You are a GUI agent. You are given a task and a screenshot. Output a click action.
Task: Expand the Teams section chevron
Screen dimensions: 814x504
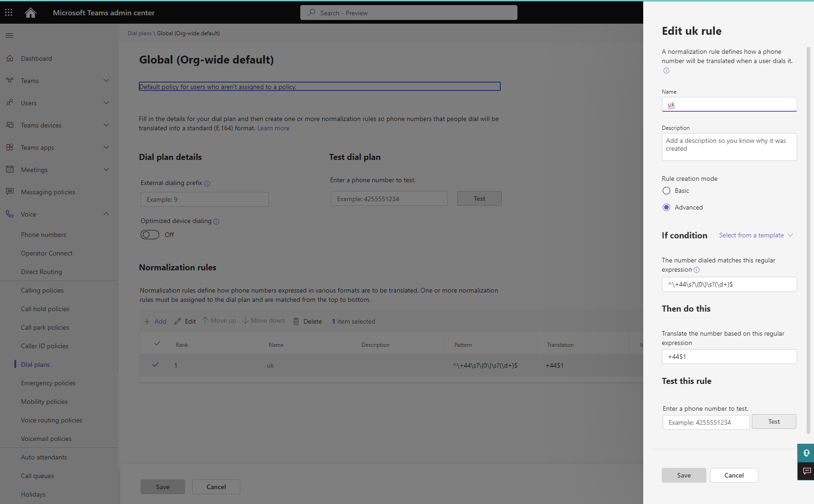(x=106, y=81)
